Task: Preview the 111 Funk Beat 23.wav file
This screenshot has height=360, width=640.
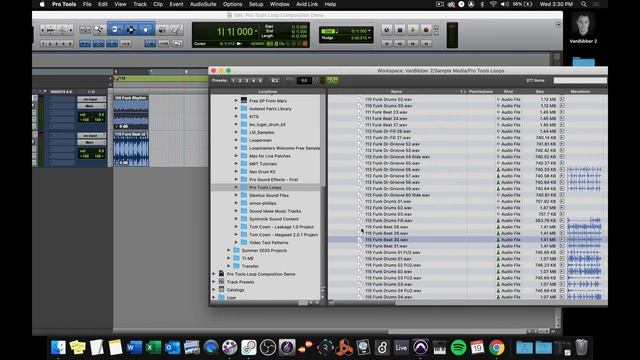Action: tap(562, 112)
